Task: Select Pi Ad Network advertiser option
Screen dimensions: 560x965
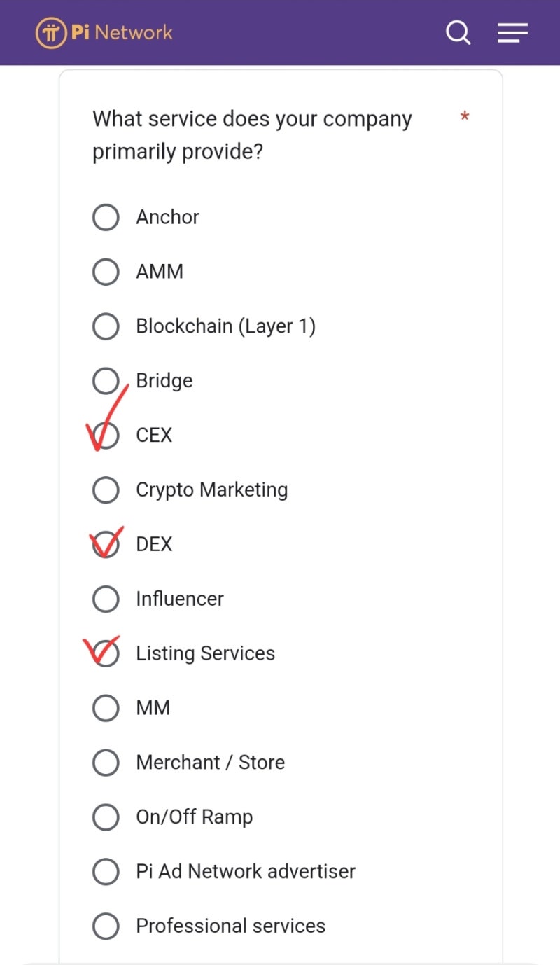Action: [106, 873]
